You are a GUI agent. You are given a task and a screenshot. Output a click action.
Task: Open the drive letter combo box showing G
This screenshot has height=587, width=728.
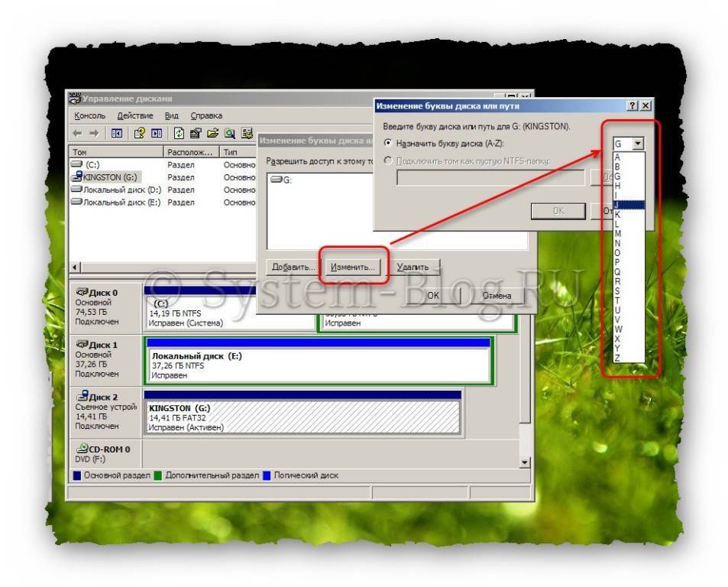coord(629,144)
